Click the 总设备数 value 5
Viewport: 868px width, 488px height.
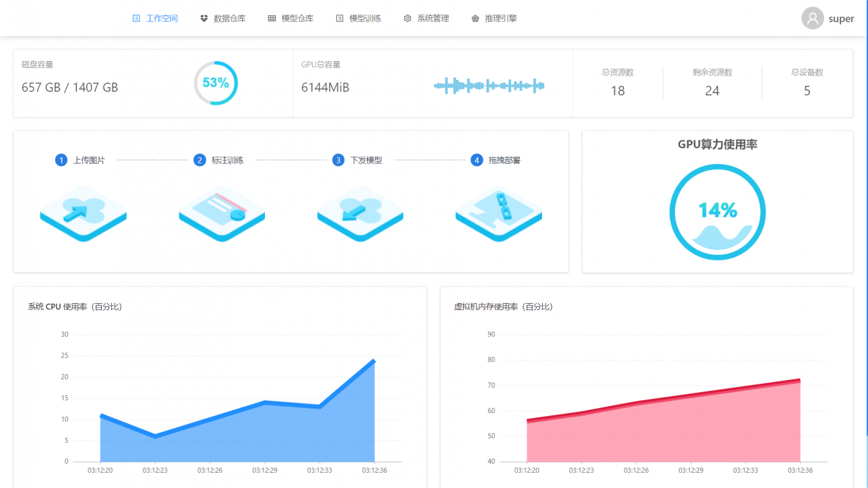click(x=807, y=91)
